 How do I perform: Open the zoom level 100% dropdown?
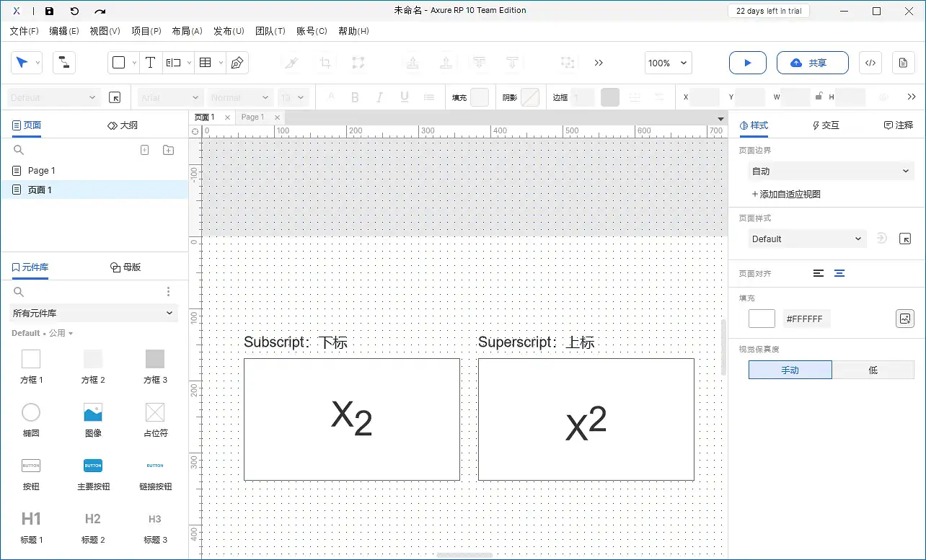667,63
